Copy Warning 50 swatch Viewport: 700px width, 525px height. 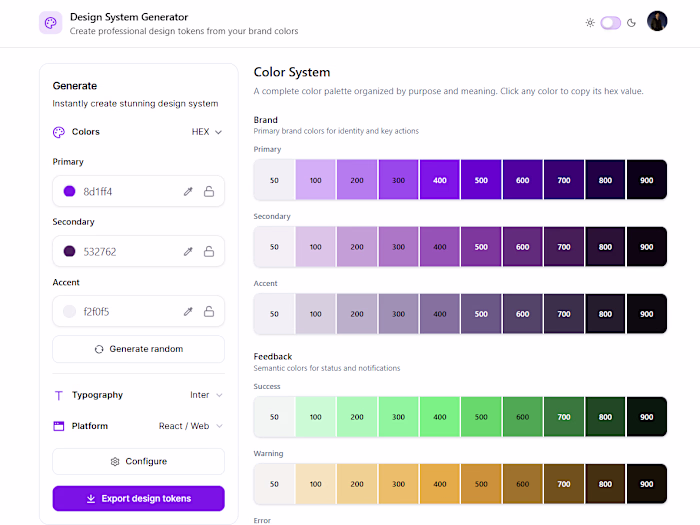[x=274, y=484]
